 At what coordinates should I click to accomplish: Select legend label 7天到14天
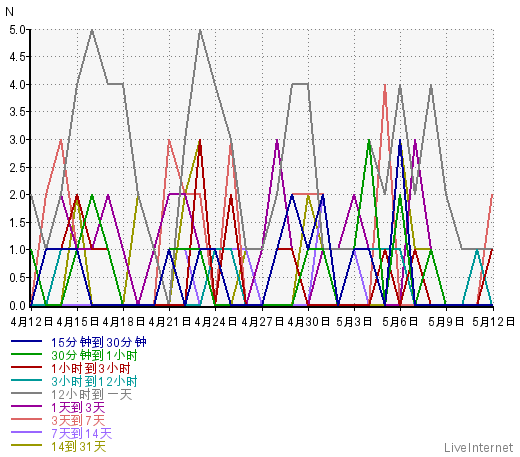[x=82, y=433]
